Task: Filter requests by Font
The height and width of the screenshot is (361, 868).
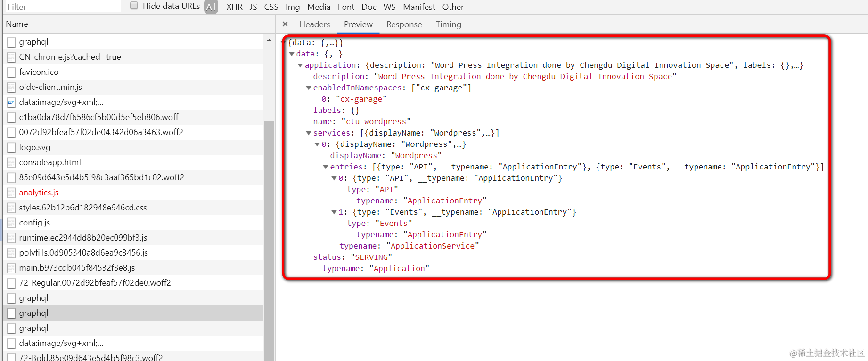Action: [x=346, y=7]
